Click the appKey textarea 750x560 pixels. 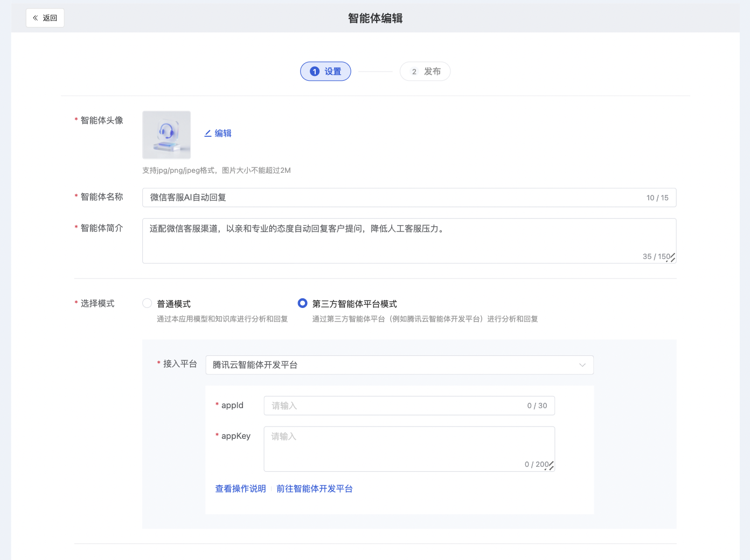409,449
